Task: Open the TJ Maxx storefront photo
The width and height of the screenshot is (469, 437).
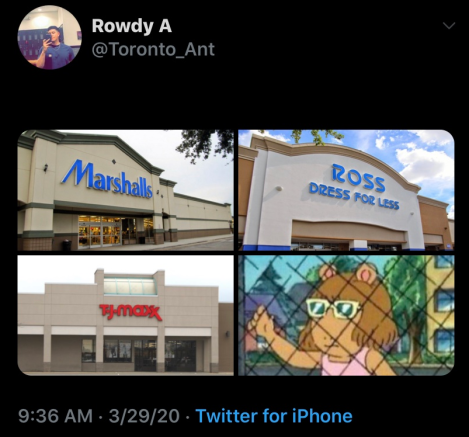Action: pyautogui.click(x=125, y=315)
